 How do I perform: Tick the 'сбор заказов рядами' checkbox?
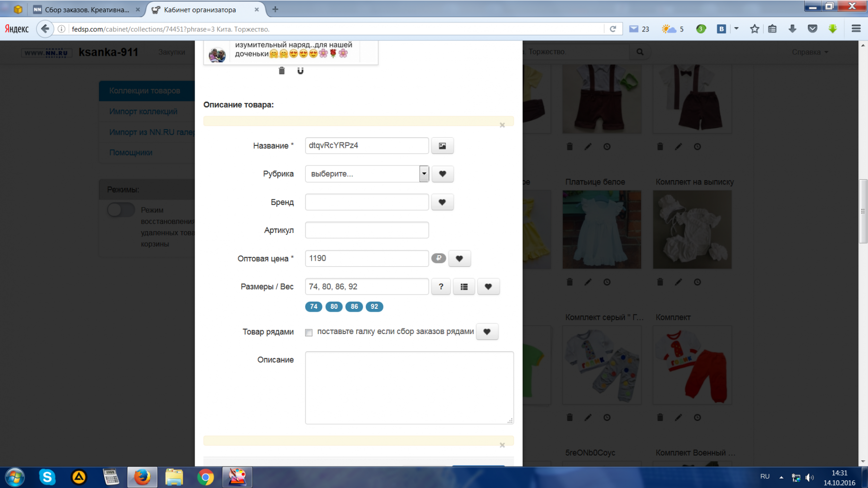tap(309, 333)
